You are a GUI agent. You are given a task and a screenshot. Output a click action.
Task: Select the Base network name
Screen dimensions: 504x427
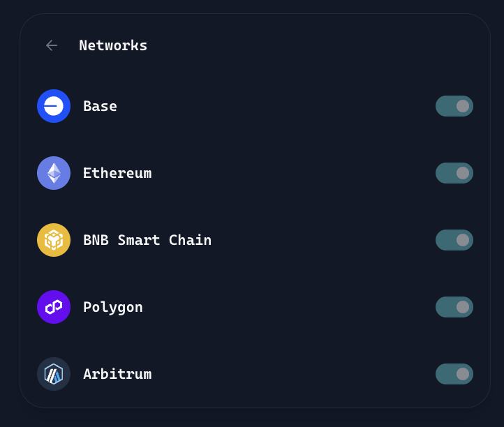[x=100, y=106]
